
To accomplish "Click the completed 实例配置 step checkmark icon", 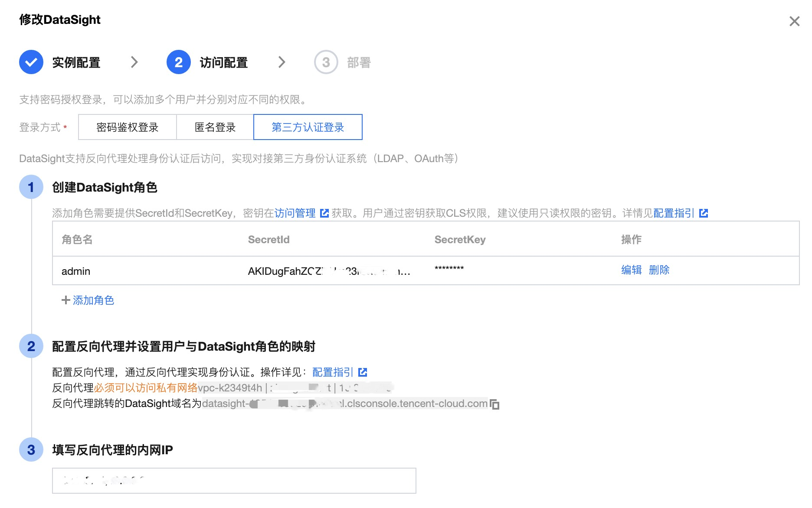I will tap(31, 62).
